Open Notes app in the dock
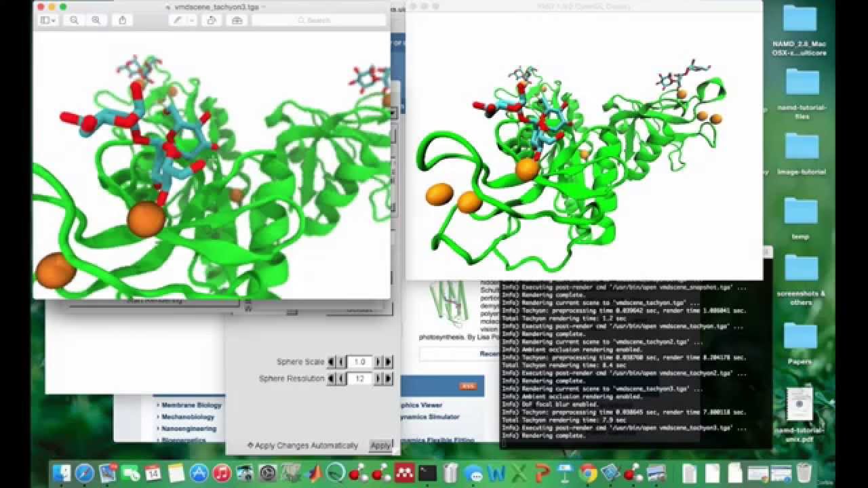The image size is (868, 488). click(176, 472)
